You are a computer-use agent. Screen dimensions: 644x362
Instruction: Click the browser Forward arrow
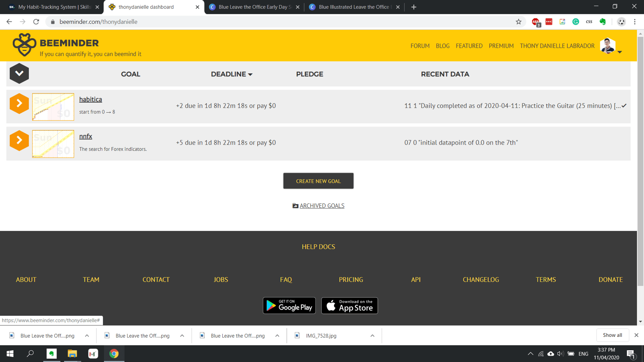click(x=23, y=22)
